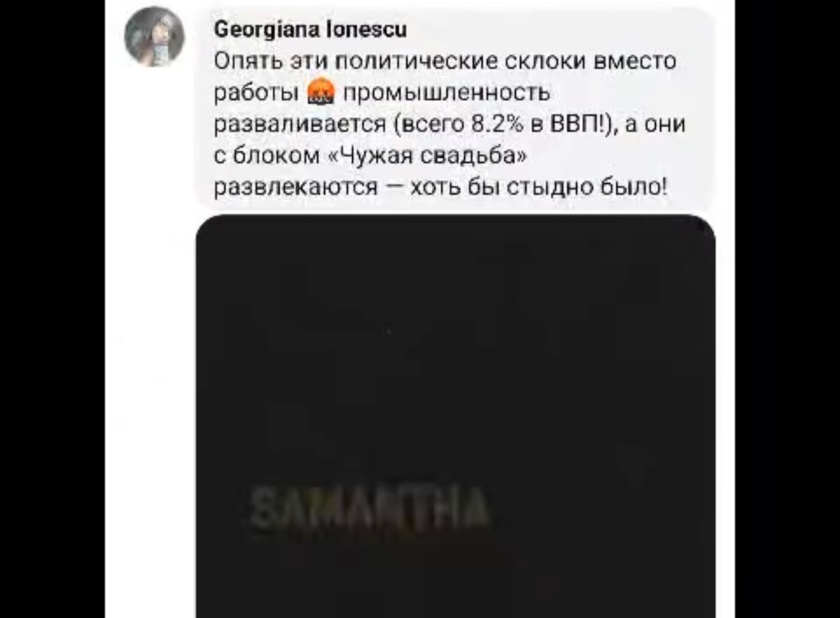Click the word "работы" before the emoji

click(x=257, y=94)
